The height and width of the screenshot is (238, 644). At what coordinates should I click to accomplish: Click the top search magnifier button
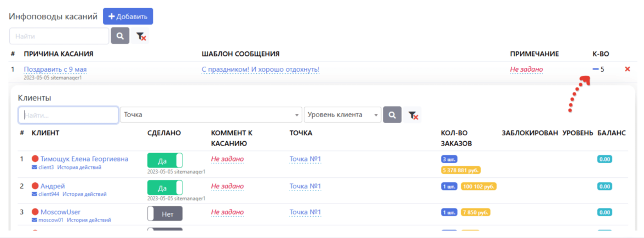tap(120, 36)
